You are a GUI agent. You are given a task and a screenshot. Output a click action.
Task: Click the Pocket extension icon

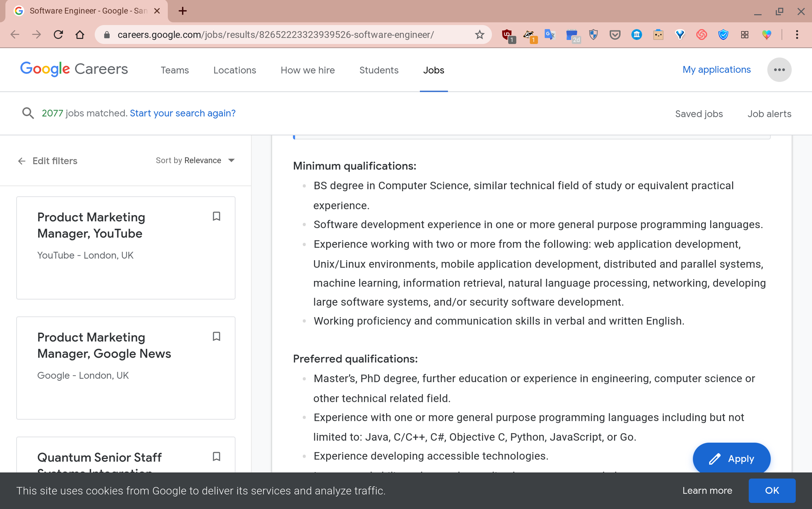pos(615,35)
